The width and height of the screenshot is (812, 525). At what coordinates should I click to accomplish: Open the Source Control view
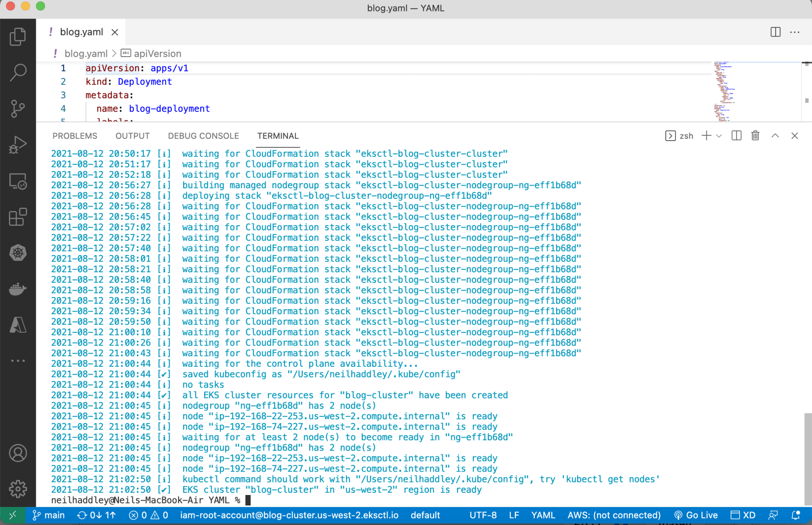tap(18, 108)
